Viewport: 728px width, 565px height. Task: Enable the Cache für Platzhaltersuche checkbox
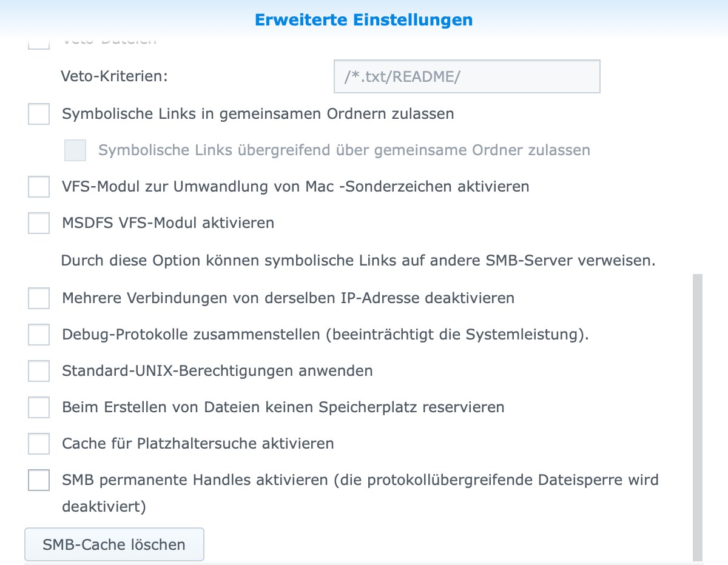(39, 444)
